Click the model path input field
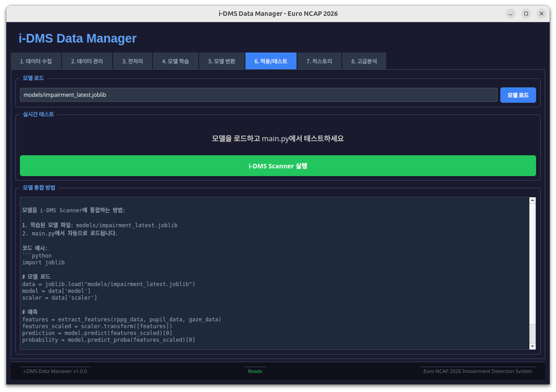556x392 pixels. coord(258,95)
